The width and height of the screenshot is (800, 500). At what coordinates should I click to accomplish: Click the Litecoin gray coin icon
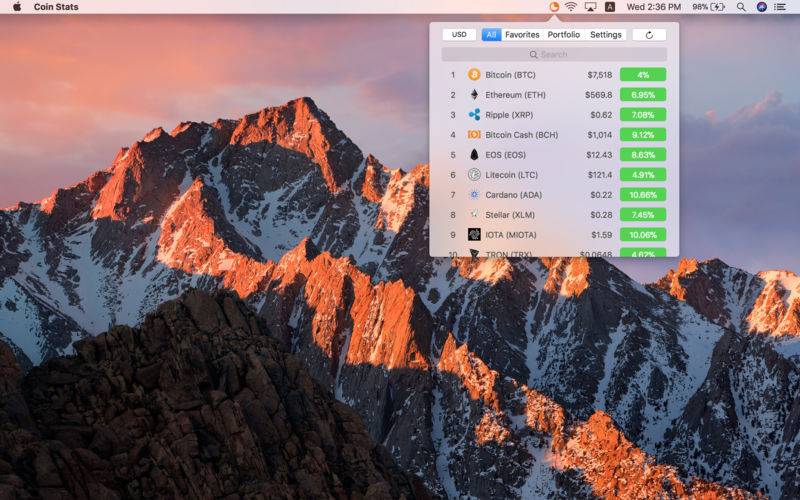point(474,174)
